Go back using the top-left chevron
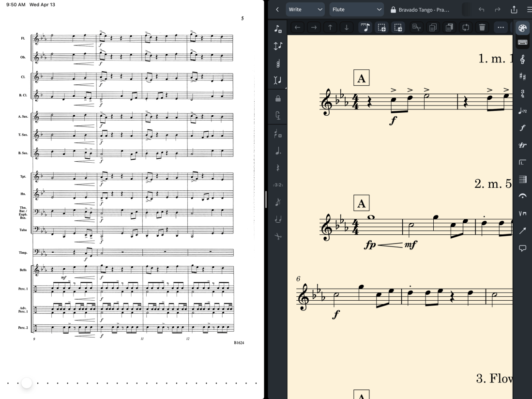 (x=277, y=9)
